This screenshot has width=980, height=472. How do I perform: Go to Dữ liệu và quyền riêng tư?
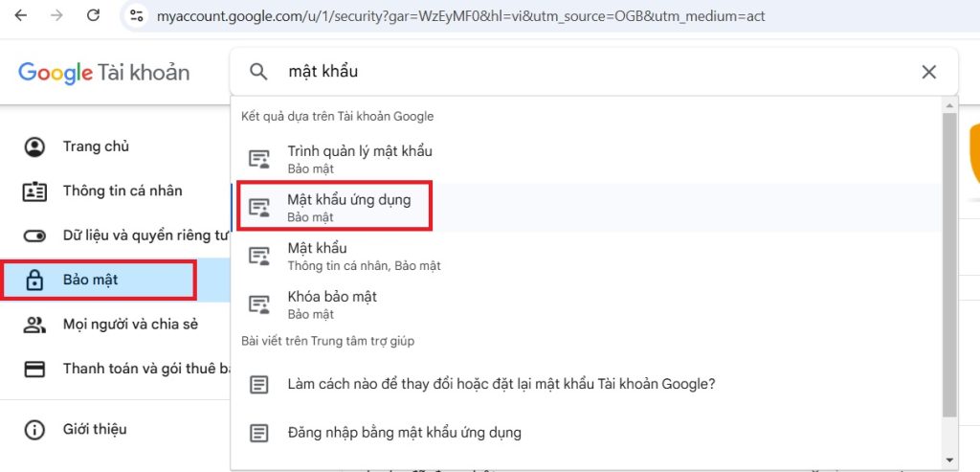[144, 236]
